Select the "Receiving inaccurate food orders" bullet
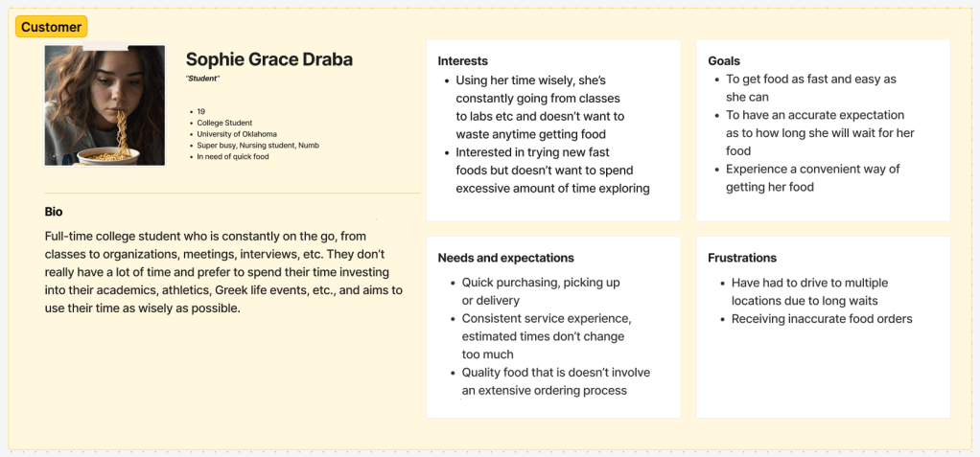980x457 pixels. [x=822, y=319]
